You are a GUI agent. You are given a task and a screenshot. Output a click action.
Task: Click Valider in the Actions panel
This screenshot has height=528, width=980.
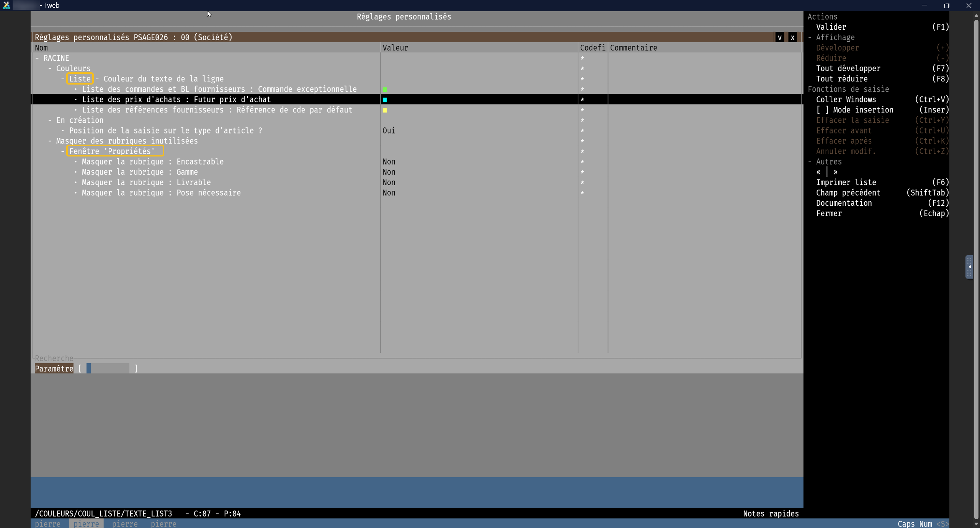[x=831, y=27]
